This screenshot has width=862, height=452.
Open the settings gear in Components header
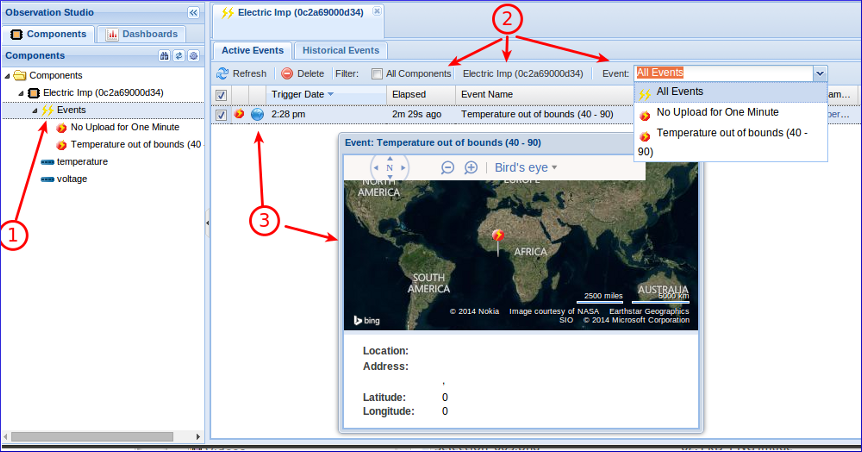point(193,56)
